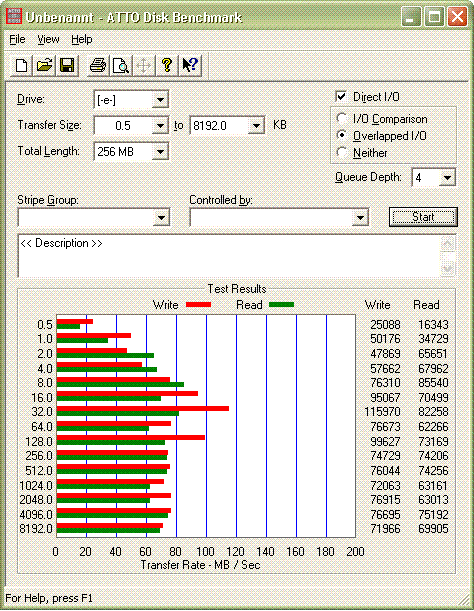This screenshot has width=474, height=611.
Task: Expand the Queue Depth dropdown
Action: 447,178
